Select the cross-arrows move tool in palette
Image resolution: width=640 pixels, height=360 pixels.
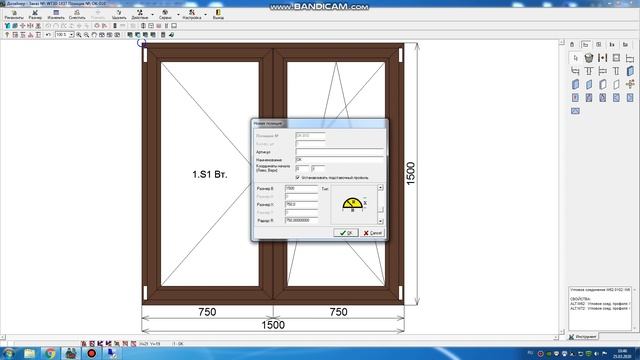[x=630, y=84]
